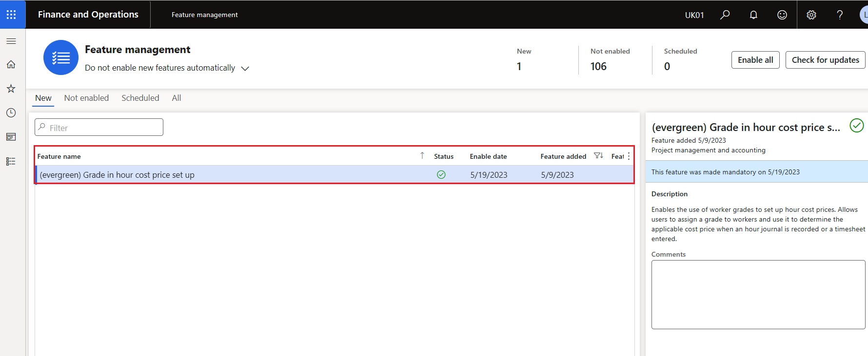Click the search magnifier in the top bar
This screenshot has width=868, height=356.
click(725, 15)
